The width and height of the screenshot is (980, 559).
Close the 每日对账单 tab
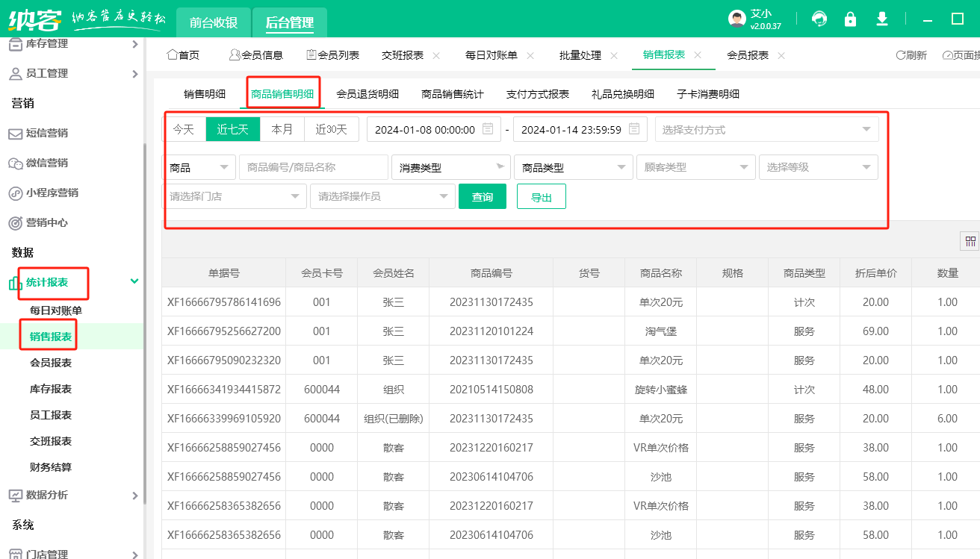click(x=530, y=55)
